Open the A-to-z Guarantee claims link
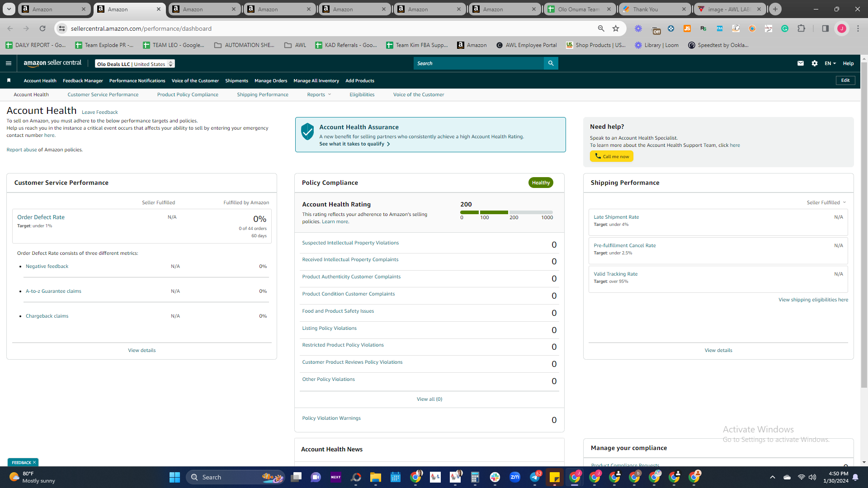 click(x=53, y=291)
